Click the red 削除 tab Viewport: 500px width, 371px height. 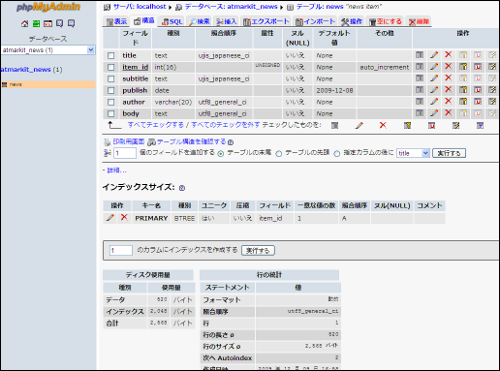419,22
